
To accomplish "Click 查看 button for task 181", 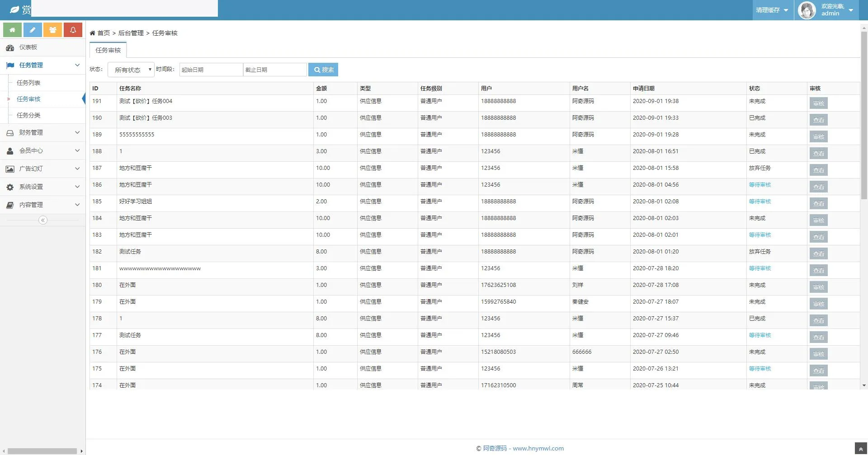I will (x=819, y=270).
